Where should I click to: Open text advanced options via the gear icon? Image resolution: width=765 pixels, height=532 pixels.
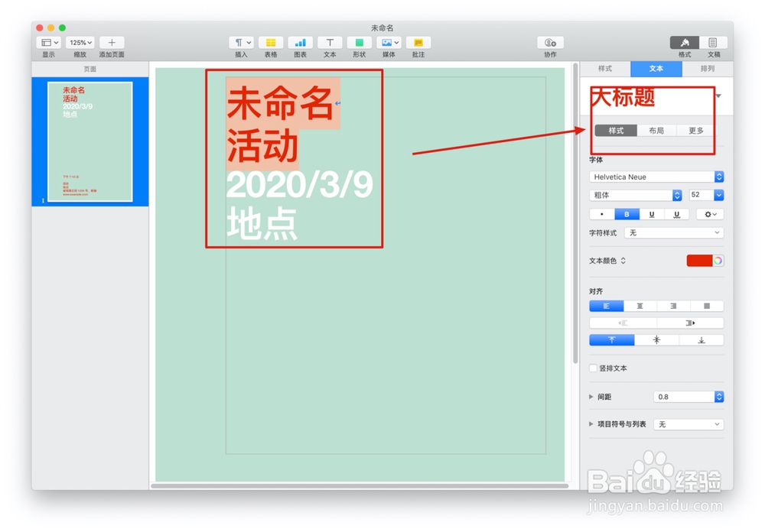click(x=709, y=213)
